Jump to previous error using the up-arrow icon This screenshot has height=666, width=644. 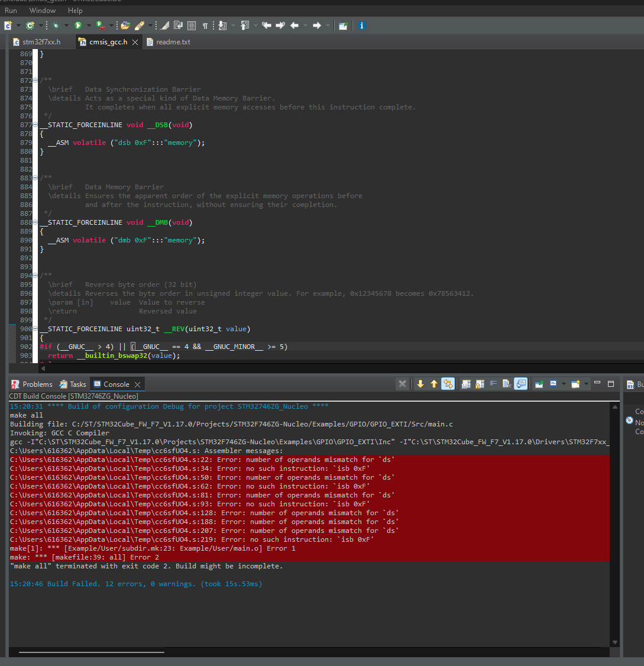(x=434, y=384)
